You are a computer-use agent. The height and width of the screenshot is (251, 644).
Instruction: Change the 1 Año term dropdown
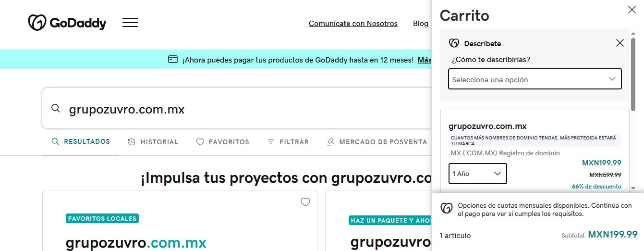478,174
